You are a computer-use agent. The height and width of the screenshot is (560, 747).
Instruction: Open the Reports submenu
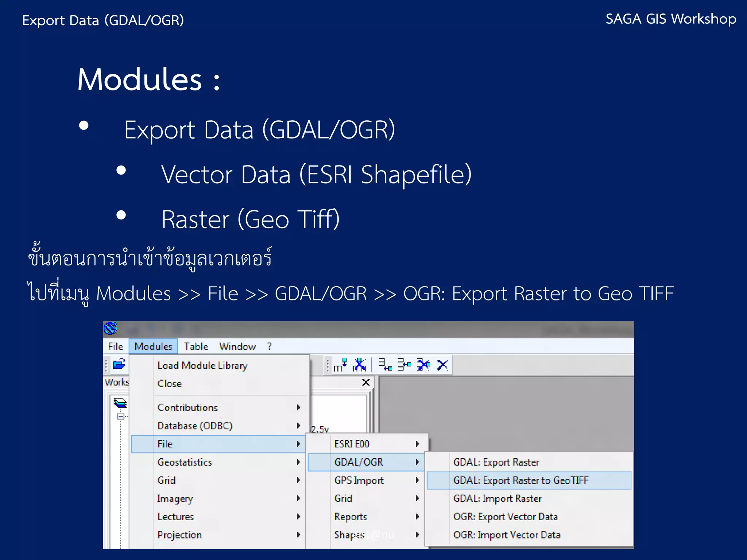pos(367,517)
